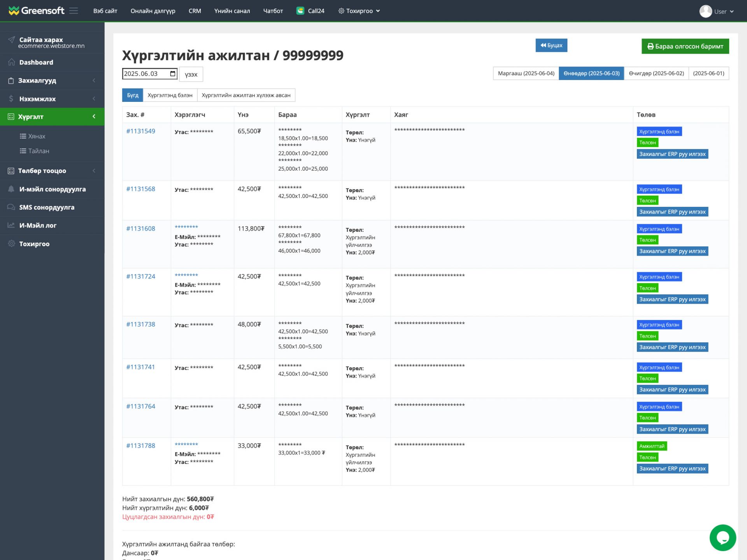Open order link #1131608
The height and width of the screenshot is (560, 747).
(140, 229)
